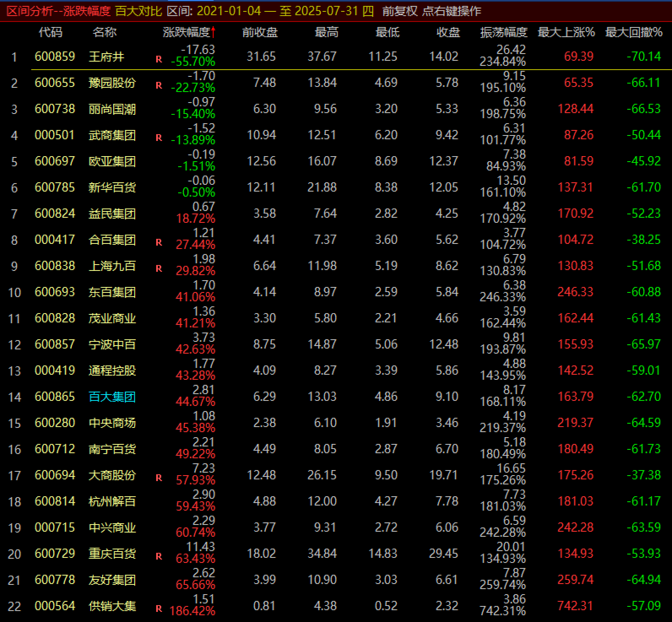Click highest price 37.67
This screenshot has width=672, height=622.
322,57
